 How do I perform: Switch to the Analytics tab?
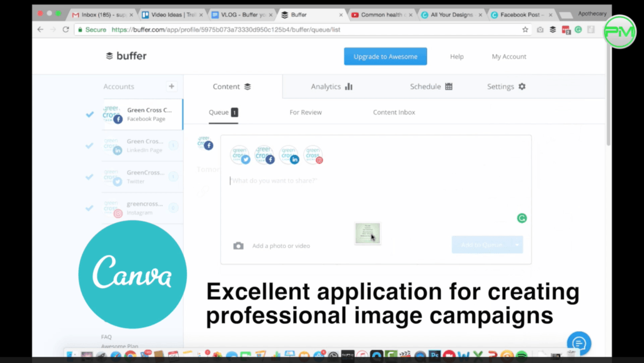click(x=331, y=86)
